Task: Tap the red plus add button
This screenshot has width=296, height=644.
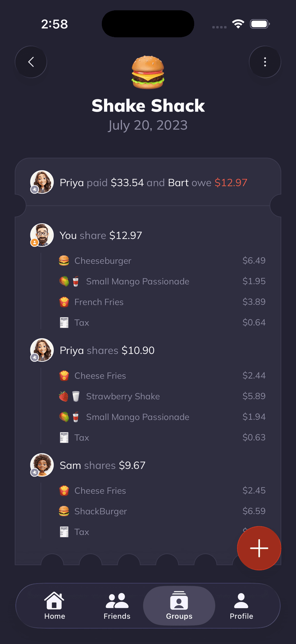Action: coord(259,548)
